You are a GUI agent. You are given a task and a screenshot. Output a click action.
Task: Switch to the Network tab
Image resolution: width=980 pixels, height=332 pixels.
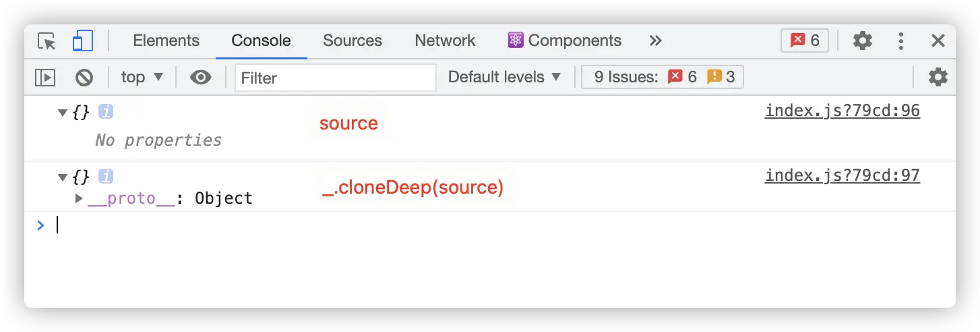coord(445,41)
